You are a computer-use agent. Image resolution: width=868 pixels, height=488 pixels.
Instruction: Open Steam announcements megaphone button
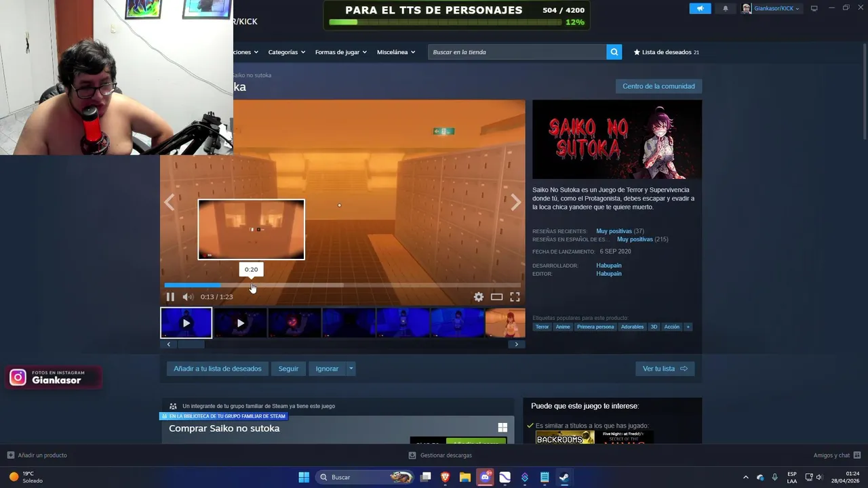(x=701, y=8)
